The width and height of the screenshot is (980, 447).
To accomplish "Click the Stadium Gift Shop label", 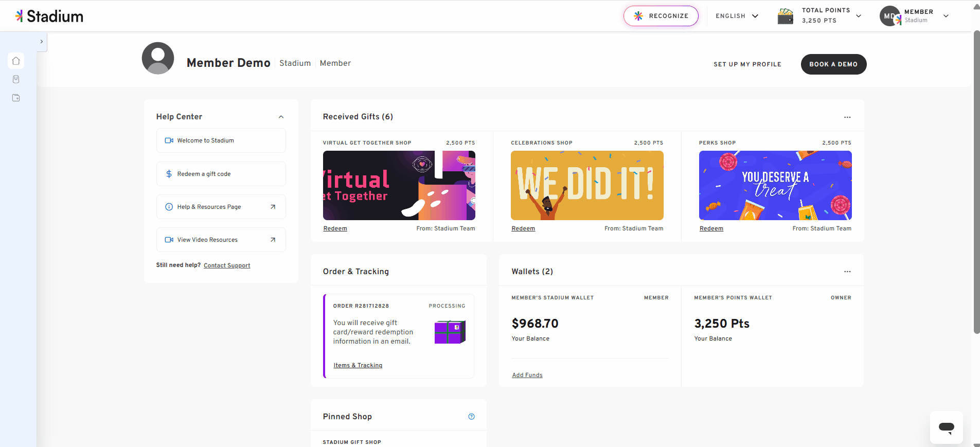I will 352,442.
